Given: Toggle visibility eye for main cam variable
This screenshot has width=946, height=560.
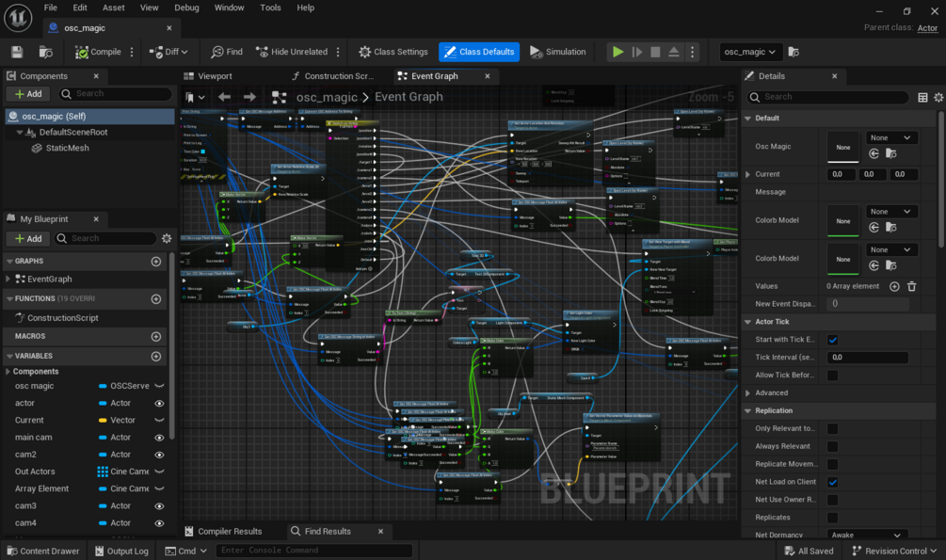Looking at the screenshot, I should click(x=159, y=438).
